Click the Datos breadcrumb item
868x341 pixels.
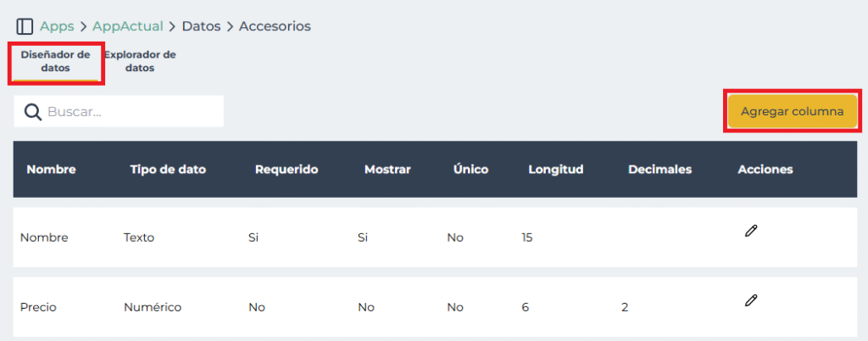(x=201, y=26)
